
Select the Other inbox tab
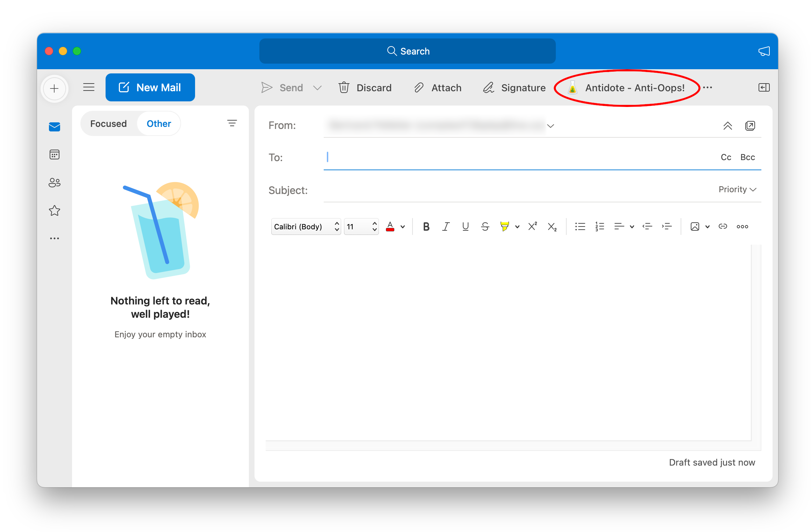click(x=159, y=124)
